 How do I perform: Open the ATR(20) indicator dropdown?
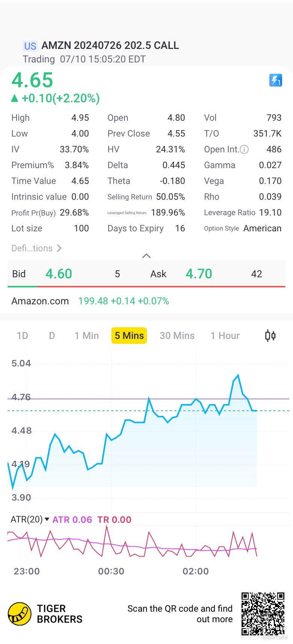(47, 519)
